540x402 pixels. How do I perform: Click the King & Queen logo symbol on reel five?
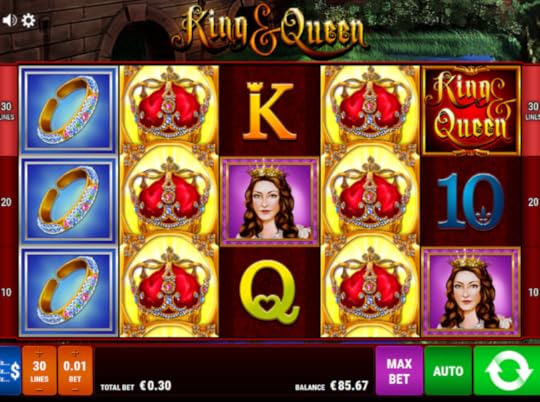tap(471, 111)
